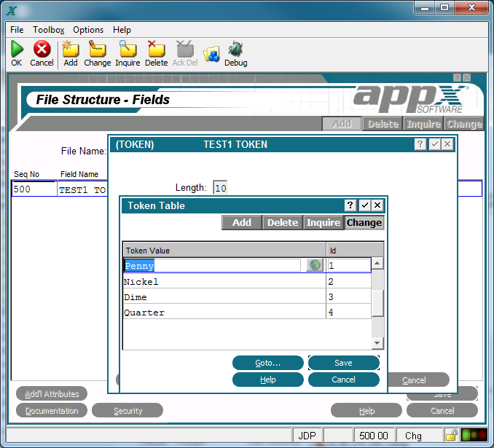Click the Length field showing 10
Screen dimensions: 494x448
(220, 188)
